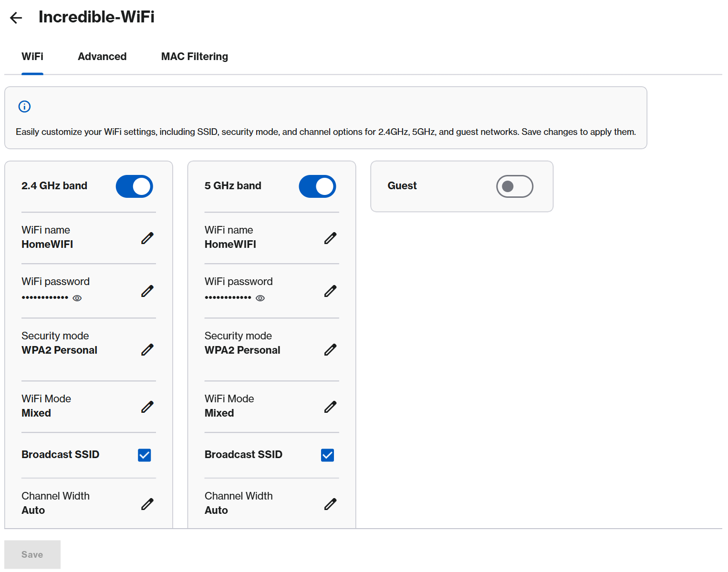Uncheck Broadcast SSID for 5 GHz band
Image resolution: width=728 pixels, height=572 pixels.
pos(327,455)
